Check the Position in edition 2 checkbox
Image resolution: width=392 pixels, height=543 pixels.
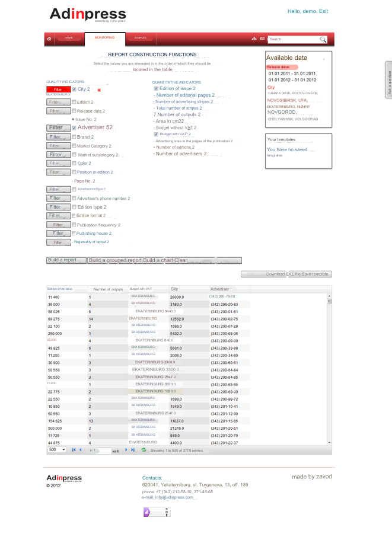click(x=74, y=172)
